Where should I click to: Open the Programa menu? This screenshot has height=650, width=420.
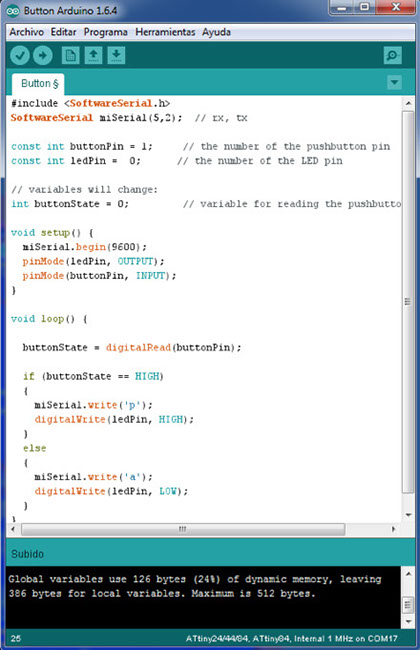point(105,32)
